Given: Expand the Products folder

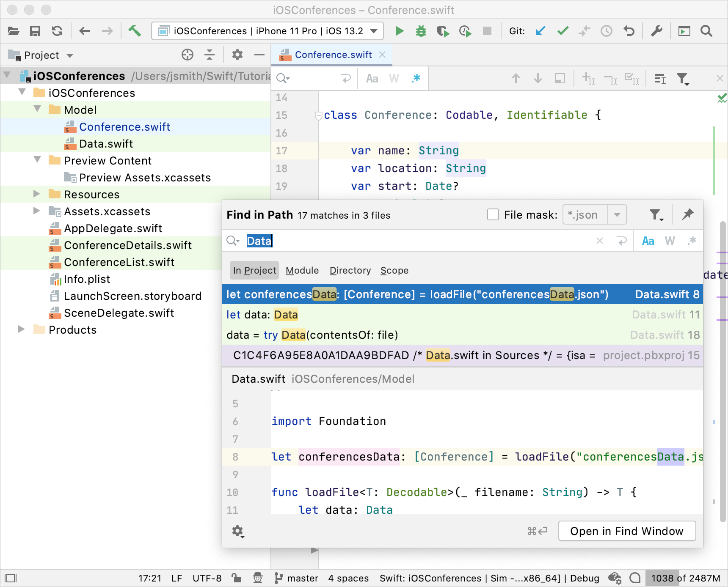Looking at the screenshot, I should coord(22,329).
